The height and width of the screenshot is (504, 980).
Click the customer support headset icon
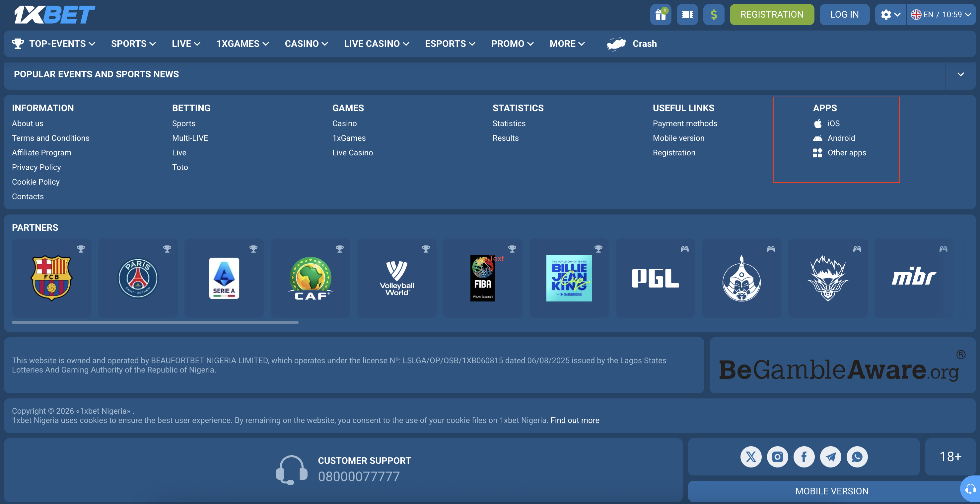[291, 470]
